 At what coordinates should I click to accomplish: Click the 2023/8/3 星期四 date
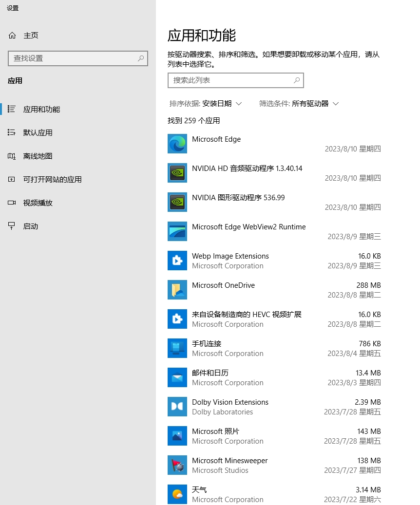(354, 383)
